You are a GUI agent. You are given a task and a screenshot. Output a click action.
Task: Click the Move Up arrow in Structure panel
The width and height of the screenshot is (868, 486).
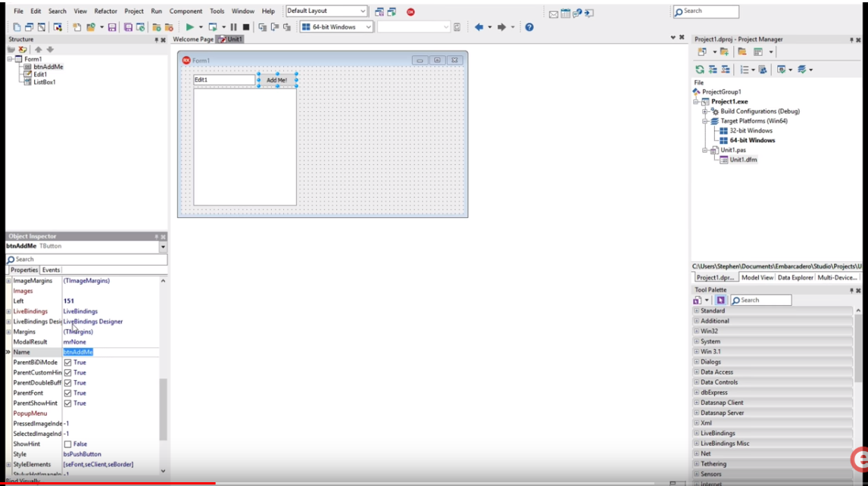click(x=38, y=49)
